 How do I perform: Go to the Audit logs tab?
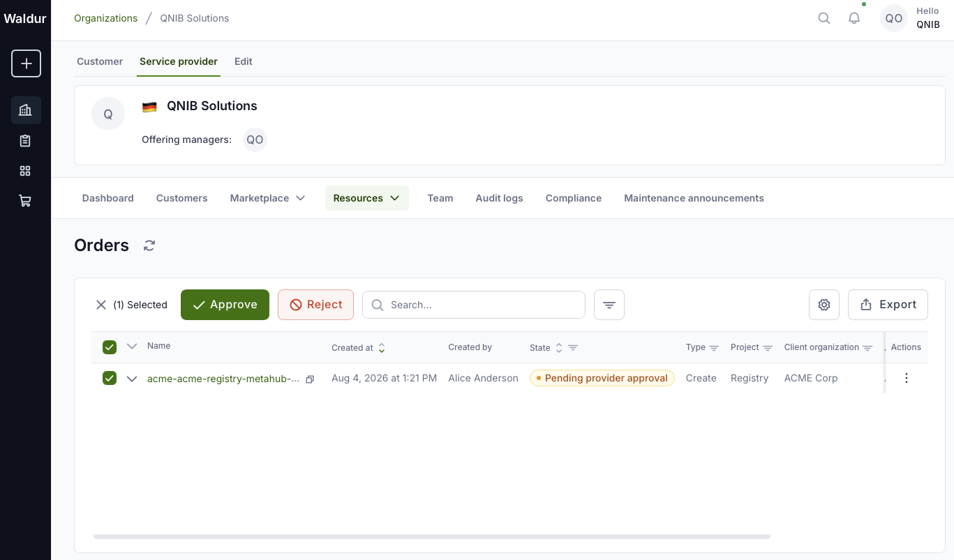click(x=499, y=198)
